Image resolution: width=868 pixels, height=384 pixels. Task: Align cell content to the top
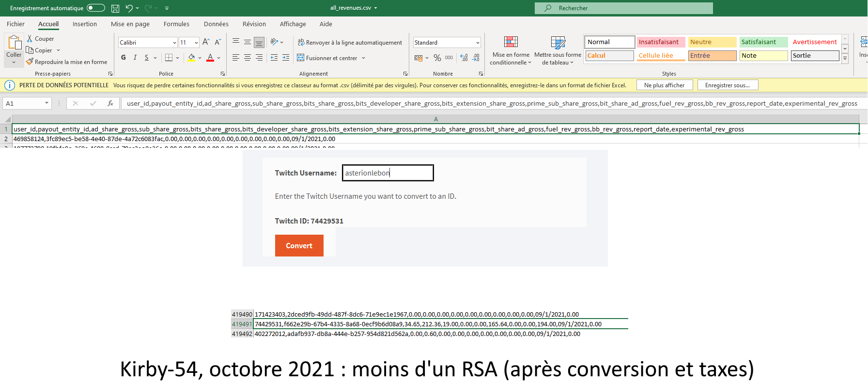[x=236, y=42]
